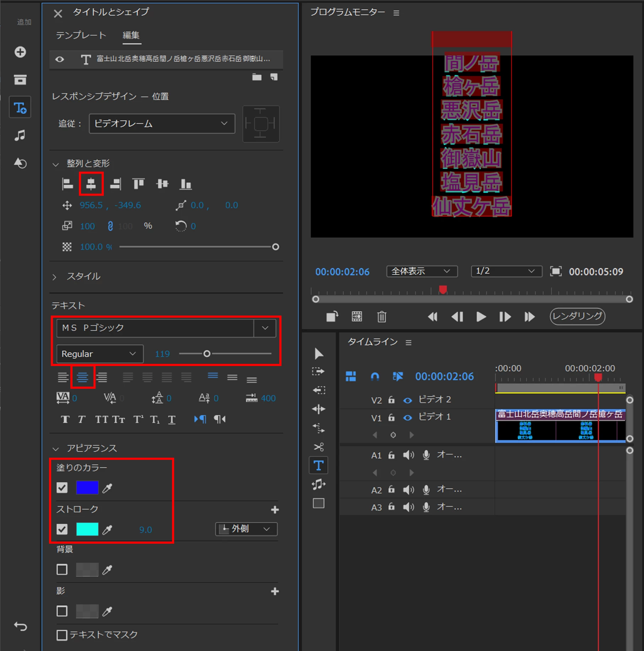Hide the text layer with eye icon

point(60,59)
